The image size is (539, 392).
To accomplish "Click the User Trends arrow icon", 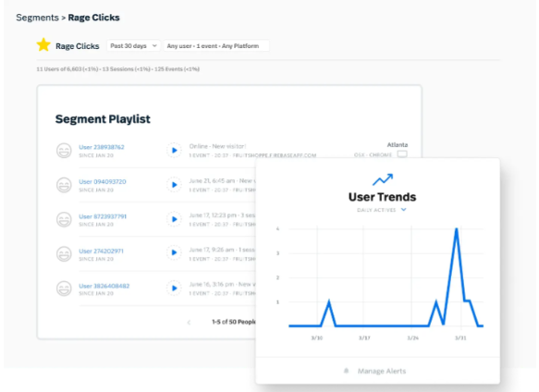I will click(383, 179).
